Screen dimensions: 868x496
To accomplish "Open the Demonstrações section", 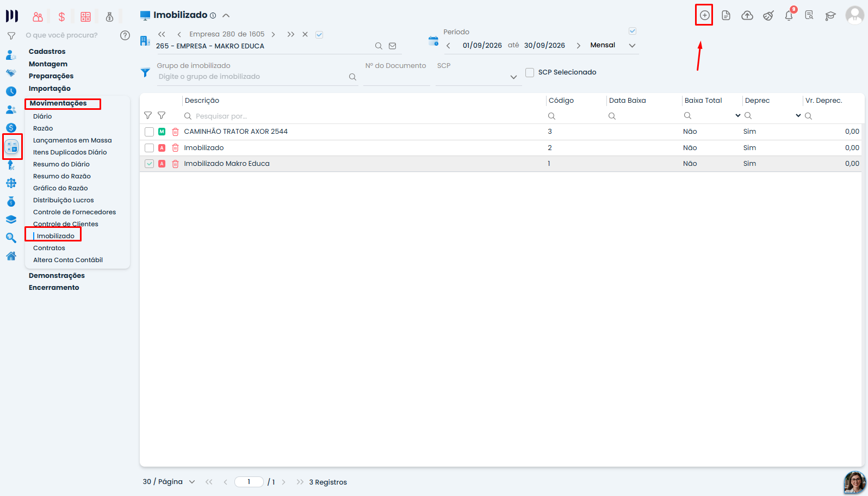I will 57,276.
